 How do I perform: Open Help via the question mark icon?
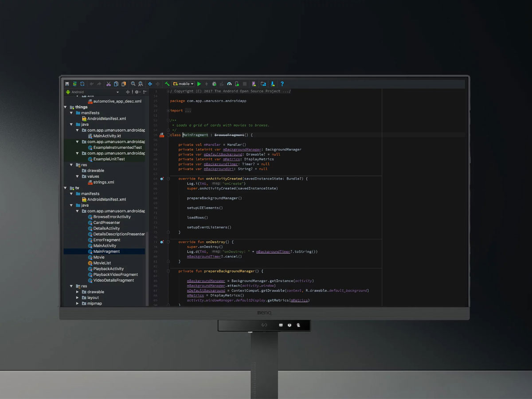click(282, 84)
